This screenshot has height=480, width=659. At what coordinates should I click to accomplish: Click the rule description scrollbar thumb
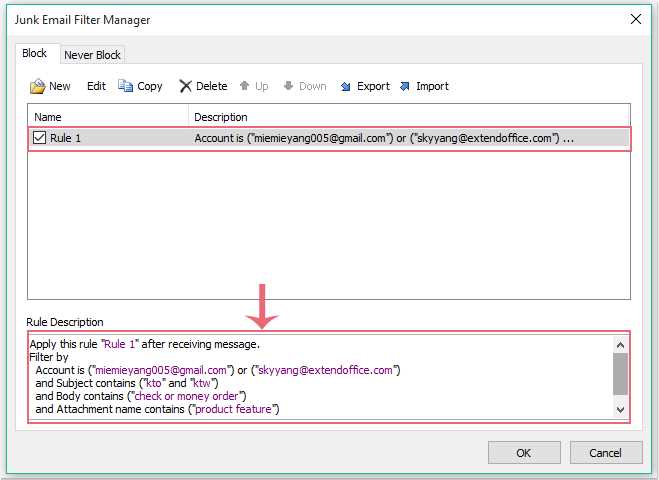tap(620, 374)
